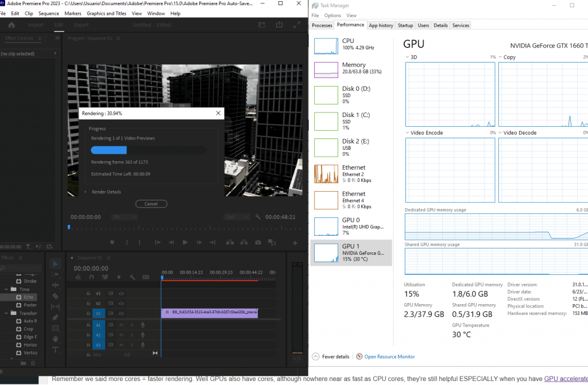Export frame with the camera icon
Image resolution: width=588 pixels, height=385 pixels.
coord(258,243)
